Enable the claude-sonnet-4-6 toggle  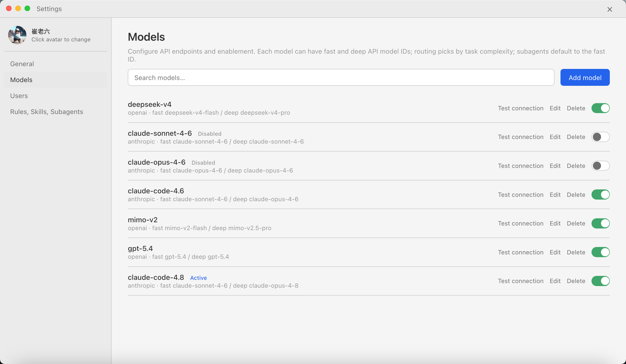(x=600, y=137)
